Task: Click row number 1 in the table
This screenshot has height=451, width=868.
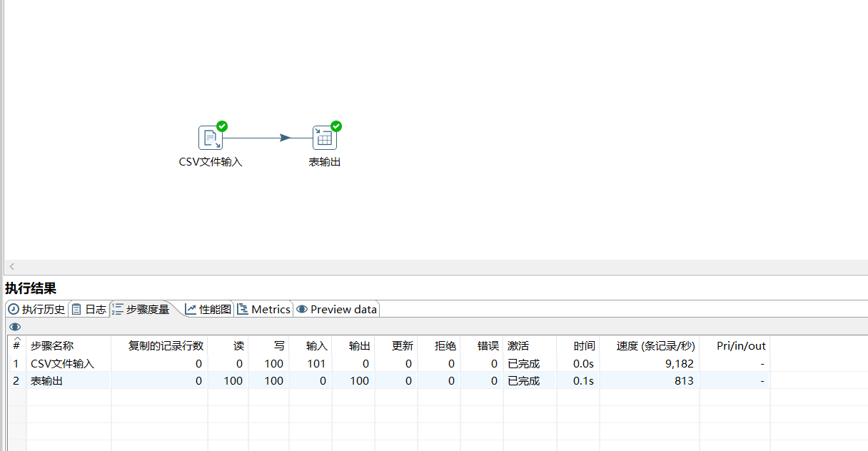Action: point(16,363)
